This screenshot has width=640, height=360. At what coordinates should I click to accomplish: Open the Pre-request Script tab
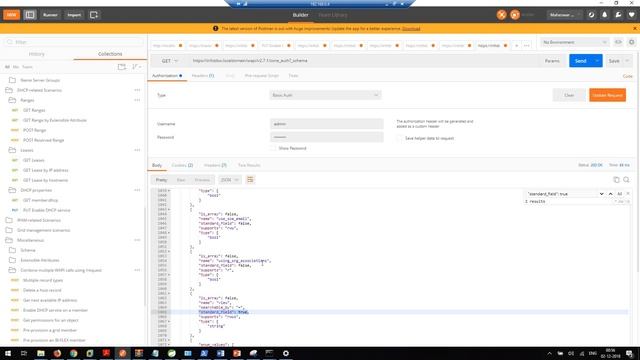(x=262, y=76)
